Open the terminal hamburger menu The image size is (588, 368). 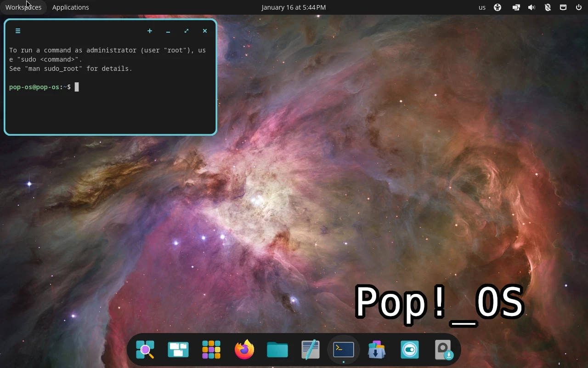[18, 31]
